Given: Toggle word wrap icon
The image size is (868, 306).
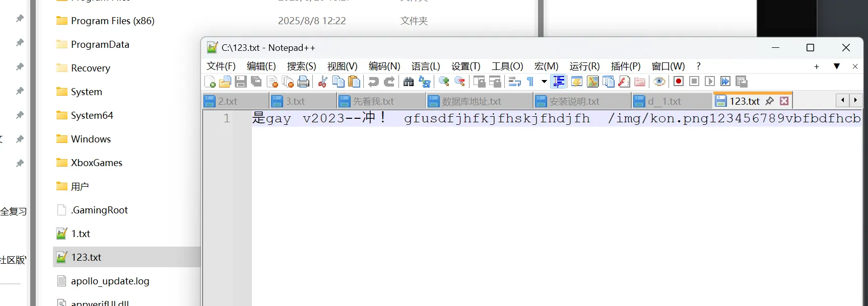Looking at the screenshot, I should click(x=514, y=82).
